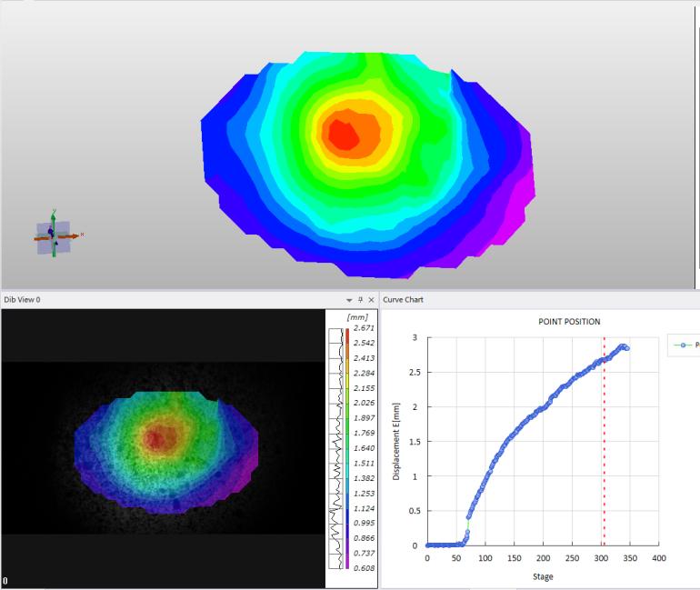Viewport: 700px width, 590px height.
Task: Click the color scale bar legend
Action: coord(347,447)
